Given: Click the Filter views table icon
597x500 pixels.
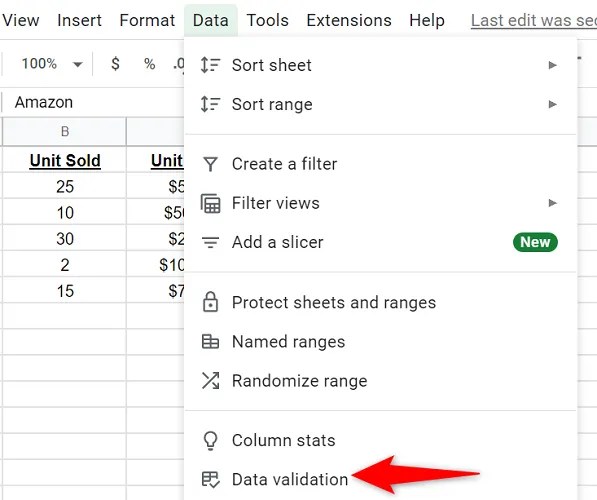Looking at the screenshot, I should point(210,203).
